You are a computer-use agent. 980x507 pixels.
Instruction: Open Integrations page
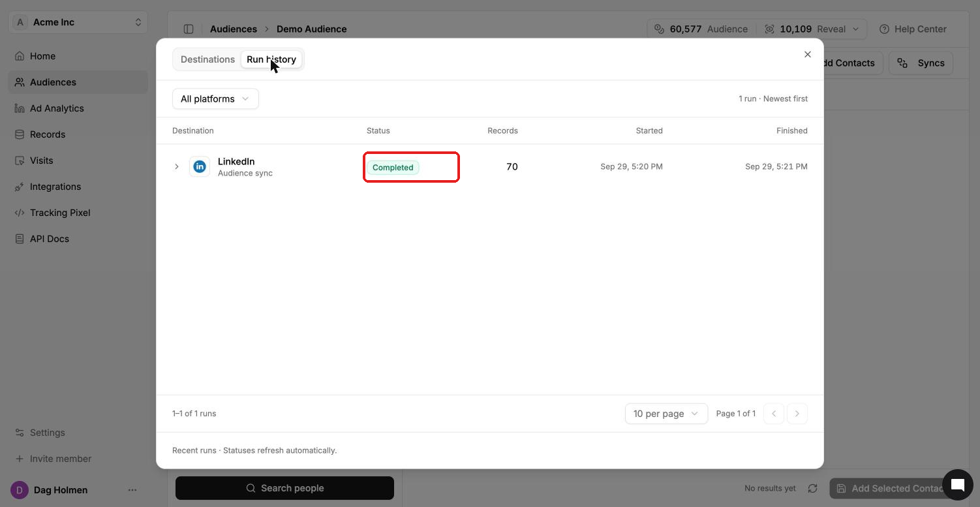pyautogui.click(x=78, y=187)
